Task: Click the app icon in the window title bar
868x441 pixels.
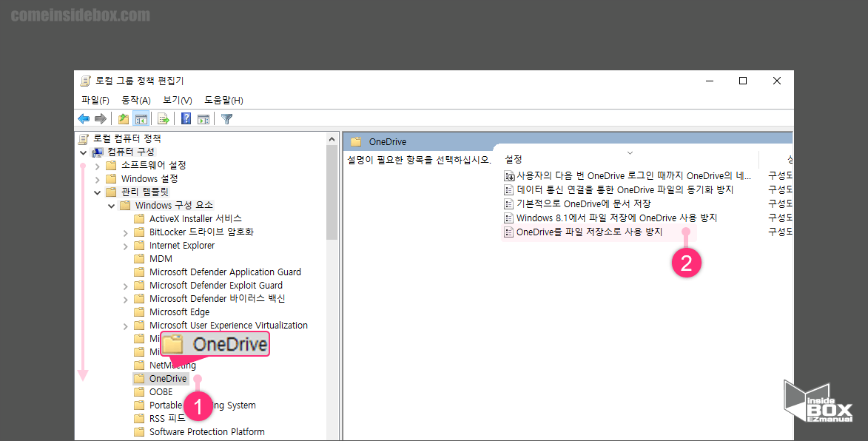Action: click(x=85, y=81)
